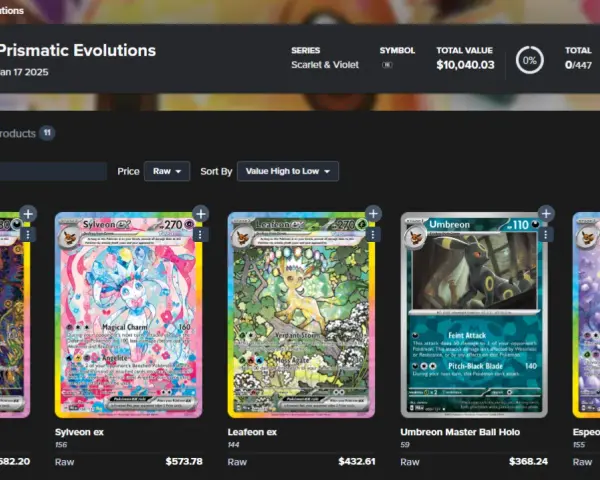Click the partially visible Espeon card title
Viewport: 600px width, 480px height.
click(x=586, y=432)
